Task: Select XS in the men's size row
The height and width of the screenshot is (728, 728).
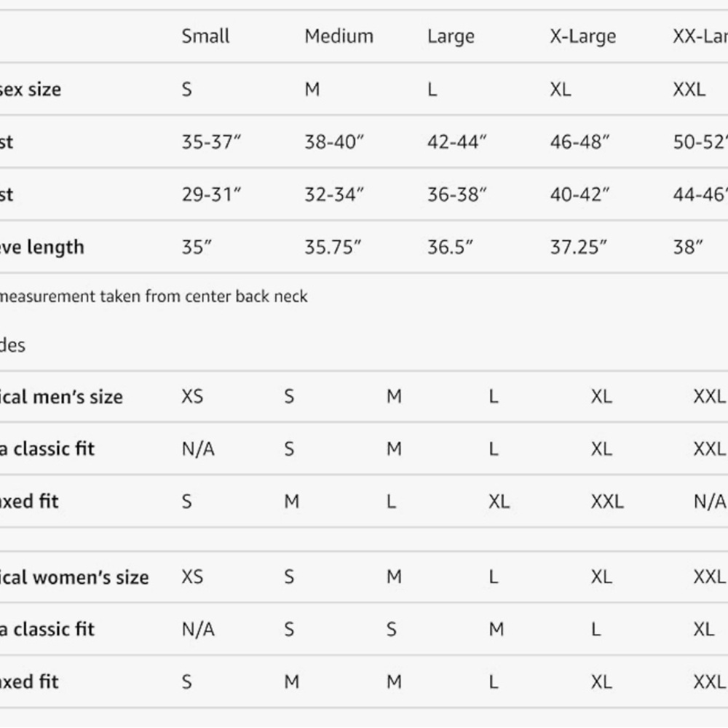Action: (x=192, y=397)
